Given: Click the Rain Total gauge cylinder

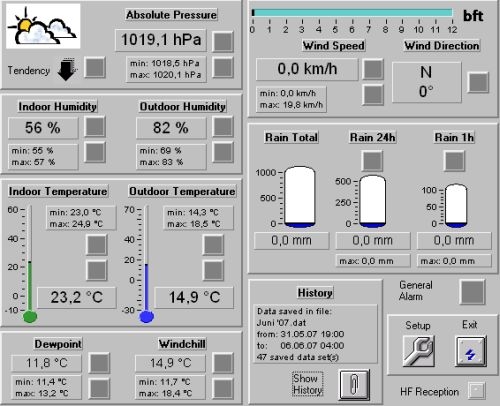Looking at the screenshot, I should (300, 197).
